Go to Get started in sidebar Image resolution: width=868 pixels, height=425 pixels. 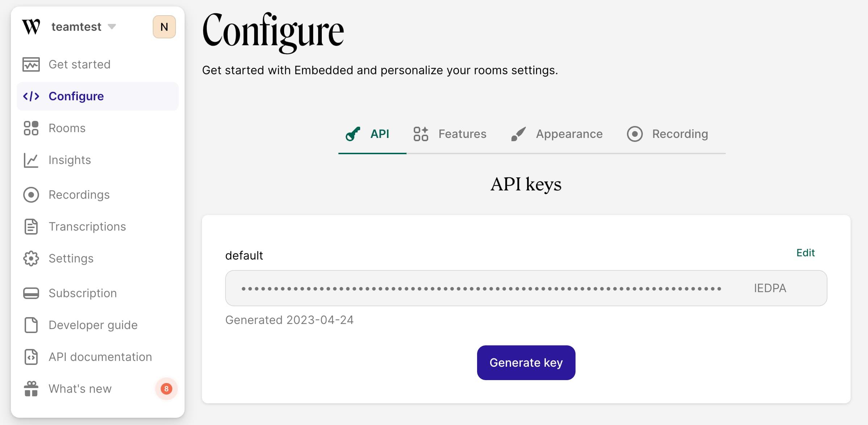(x=79, y=64)
